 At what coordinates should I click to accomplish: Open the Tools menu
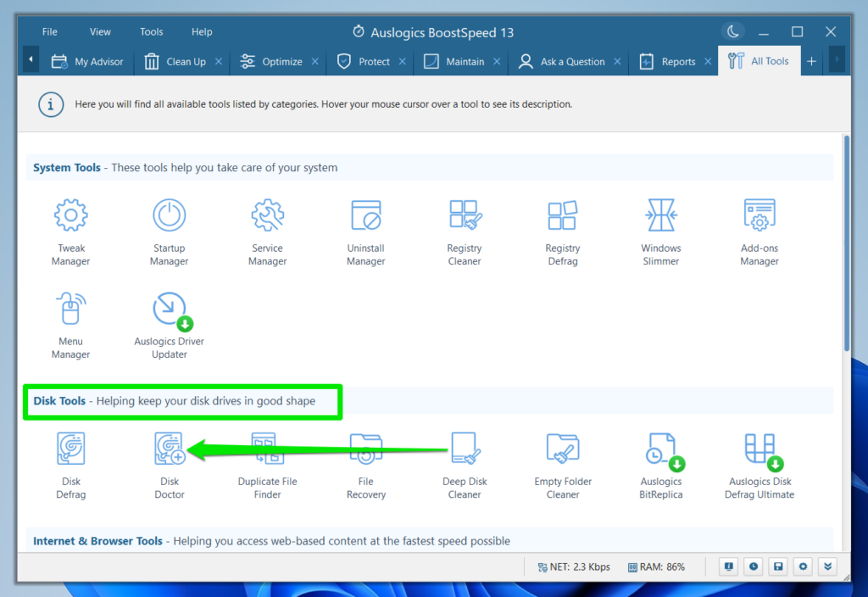click(151, 31)
